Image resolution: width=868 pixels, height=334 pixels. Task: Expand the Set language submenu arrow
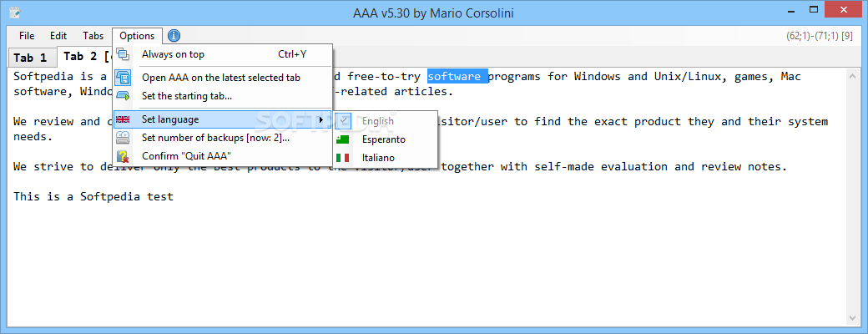(321, 119)
